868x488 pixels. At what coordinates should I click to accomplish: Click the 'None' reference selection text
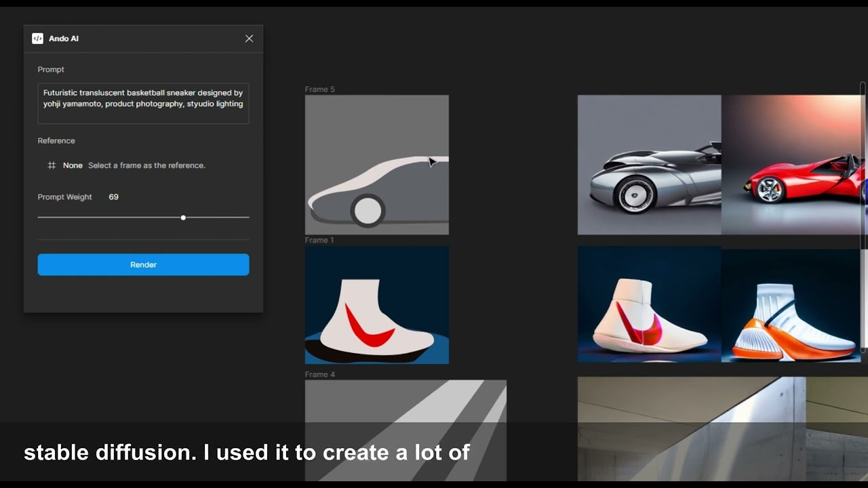click(73, 165)
